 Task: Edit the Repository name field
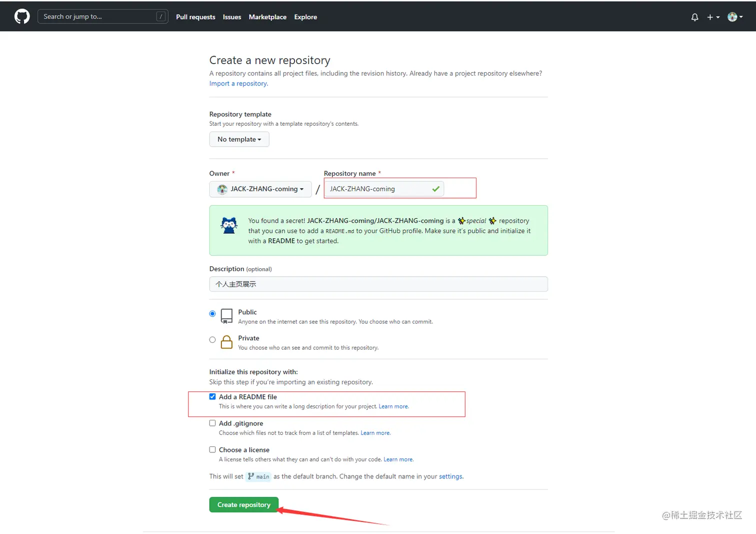[383, 189]
